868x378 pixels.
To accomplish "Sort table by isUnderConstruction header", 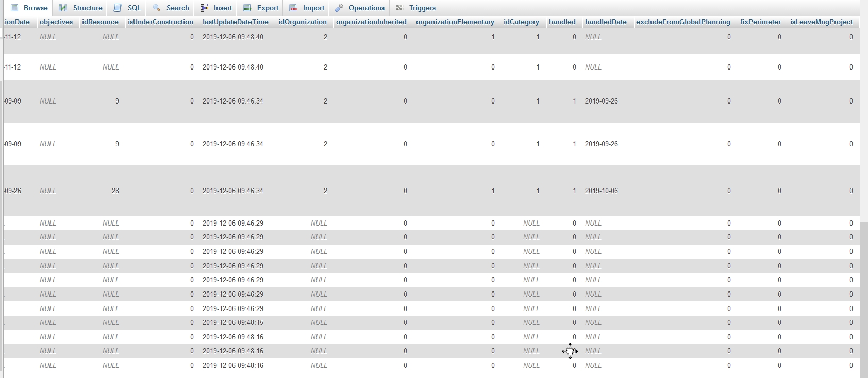I will [160, 22].
